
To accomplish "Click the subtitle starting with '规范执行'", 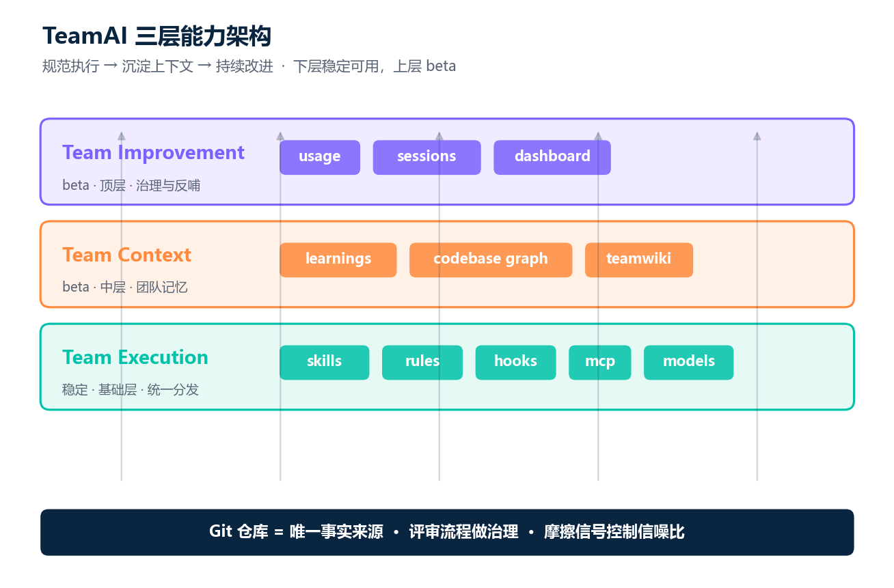I will click(249, 66).
